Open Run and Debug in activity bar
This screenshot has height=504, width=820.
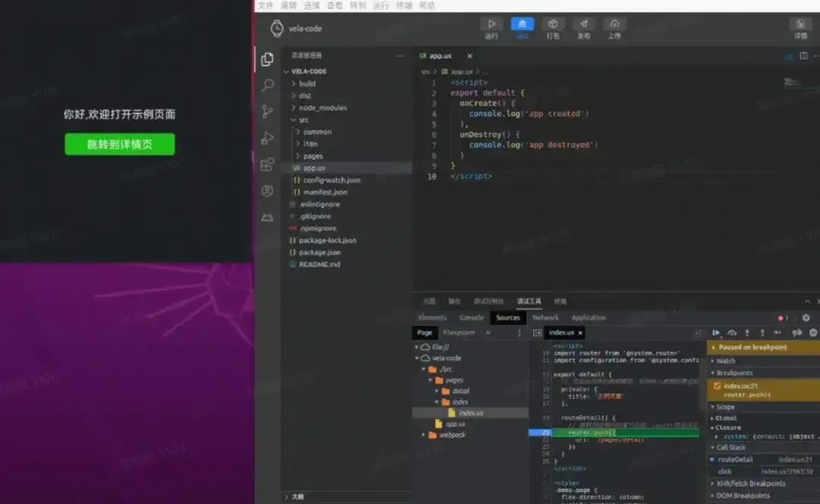pos(267,138)
